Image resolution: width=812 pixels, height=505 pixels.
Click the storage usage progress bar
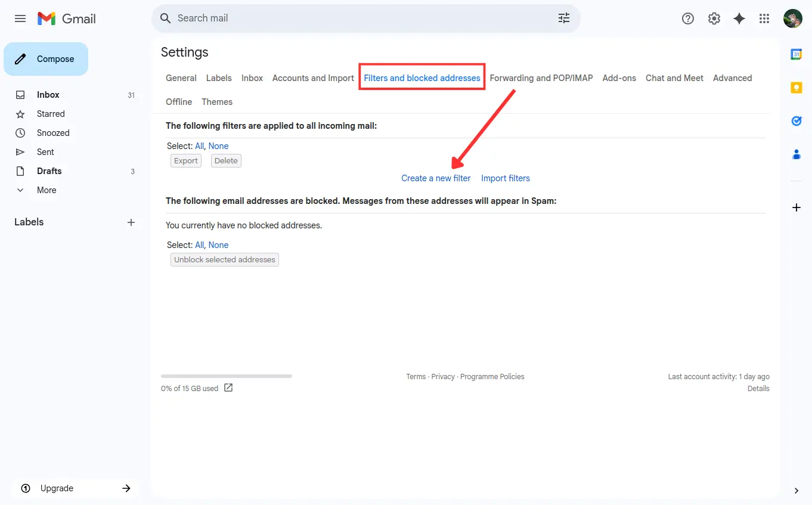tap(227, 376)
